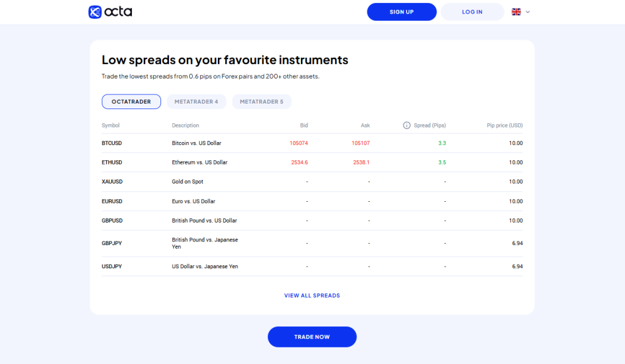Choose the GBPJPY symbol
The width and height of the screenshot is (625, 364).
112,243
